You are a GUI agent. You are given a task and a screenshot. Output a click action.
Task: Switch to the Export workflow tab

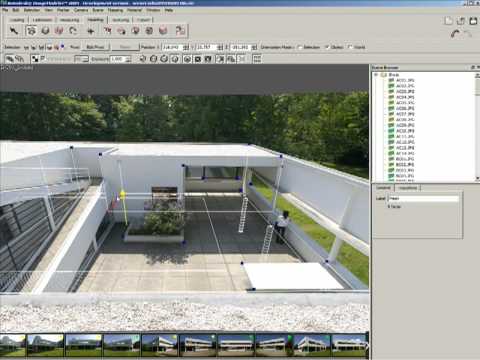coord(143,20)
